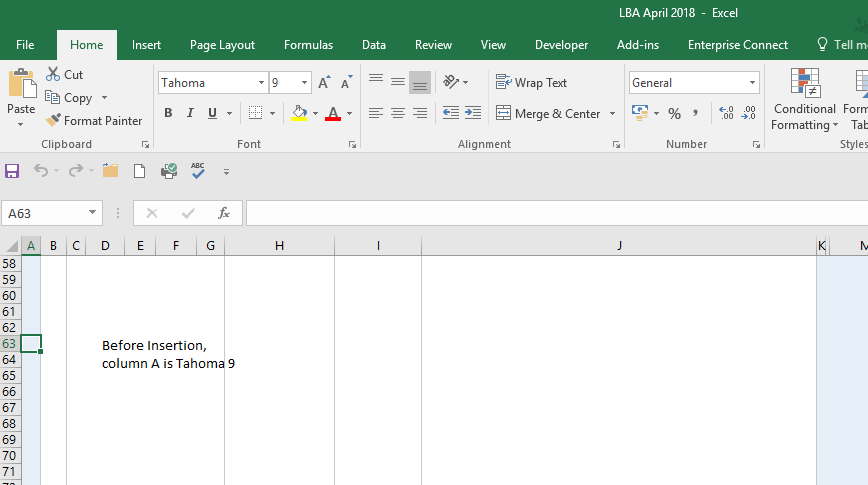Expand the Font Color dropdown arrow
This screenshot has height=485, width=868.
point(349,113)
